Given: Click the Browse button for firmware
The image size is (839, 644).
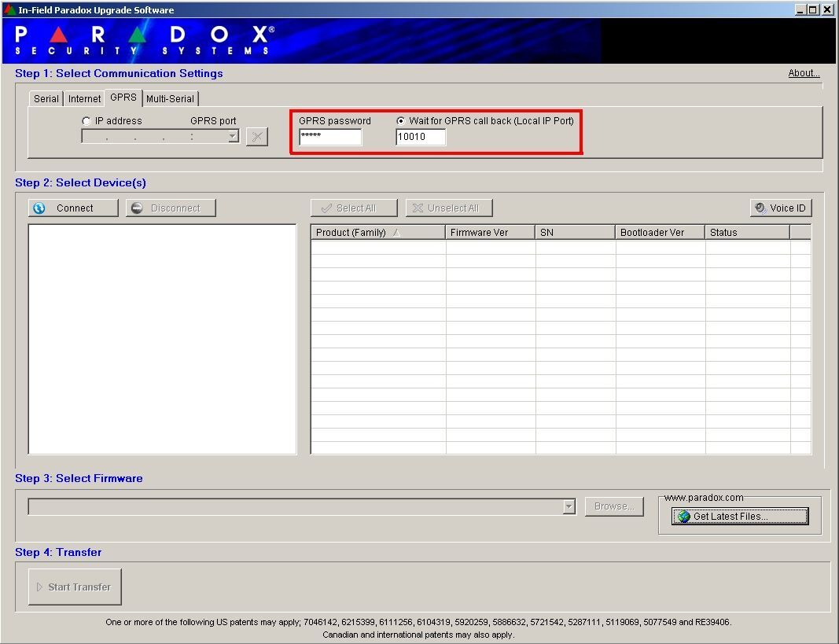Looking at the screenshot, I should 614,506.
